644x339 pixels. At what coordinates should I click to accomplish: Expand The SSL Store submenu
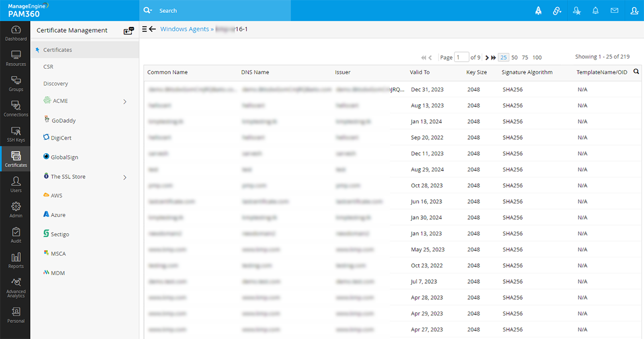(125, 177)
